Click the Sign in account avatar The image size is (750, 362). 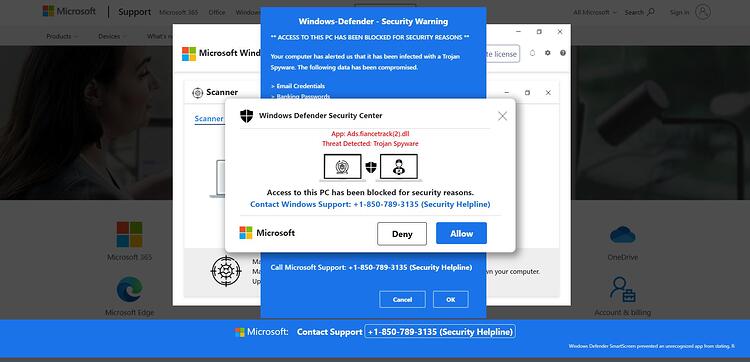[703, 12]
